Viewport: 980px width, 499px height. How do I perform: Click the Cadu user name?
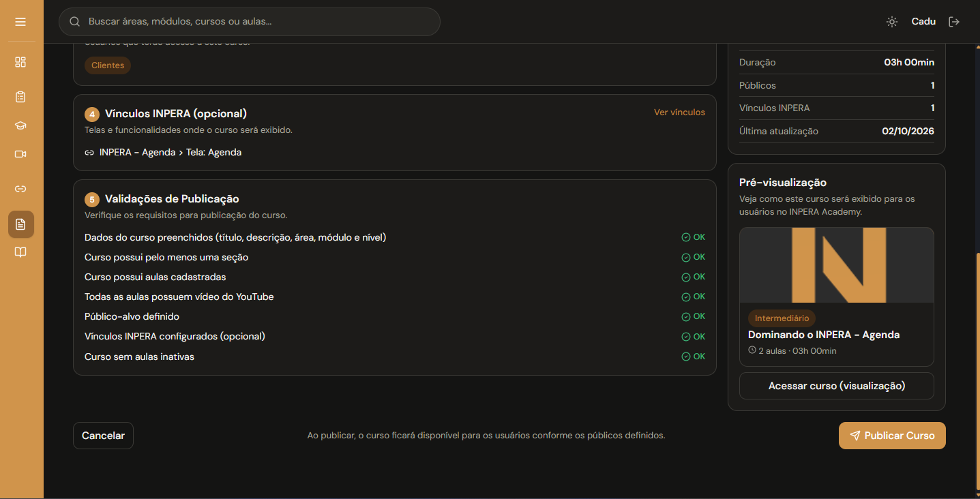point(923,22)
